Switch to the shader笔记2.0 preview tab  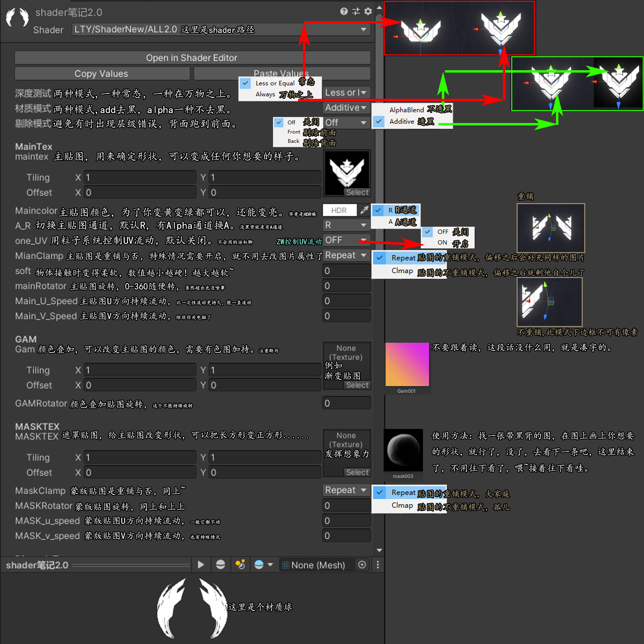[x=37, y=565]
